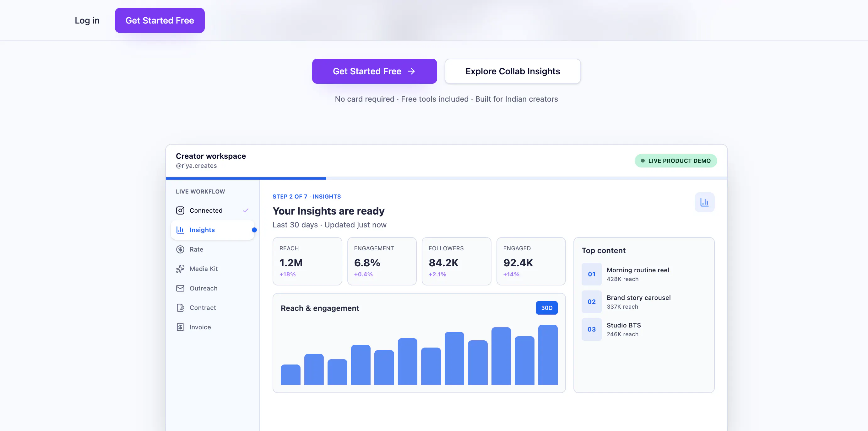Click the 02 rank badge for Brand story carousel
868x431 pixels.
[591, 302]
